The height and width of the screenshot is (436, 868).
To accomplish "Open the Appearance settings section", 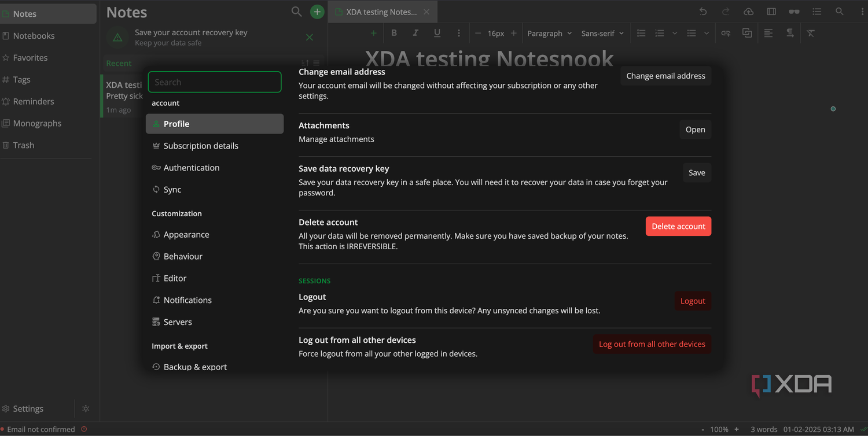I will (215, 235).
